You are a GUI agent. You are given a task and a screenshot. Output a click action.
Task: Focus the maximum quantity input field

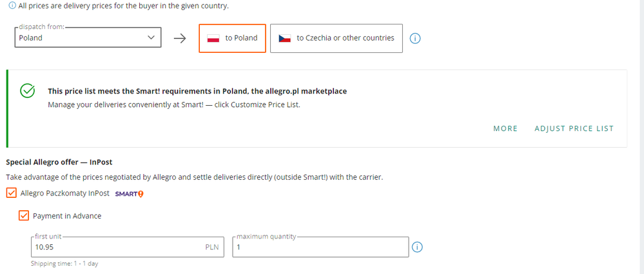(320, 247)
